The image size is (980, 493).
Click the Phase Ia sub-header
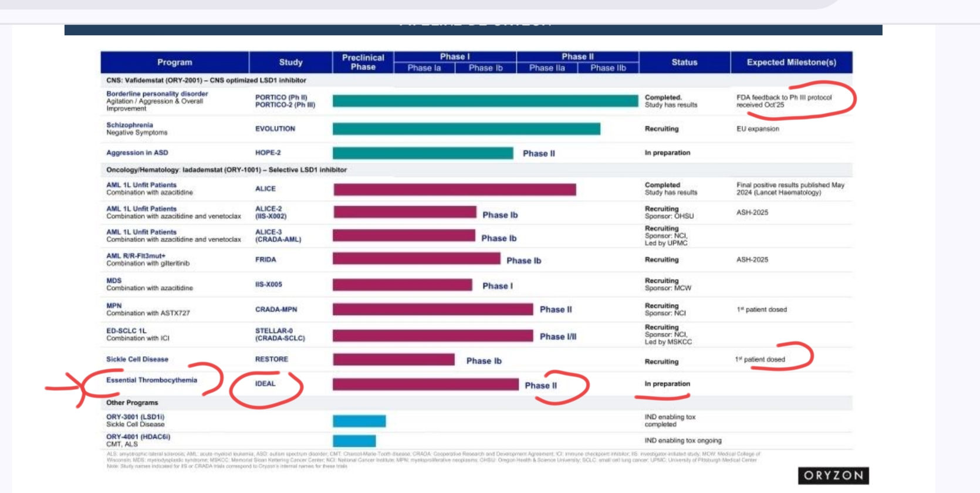[424, 68]
